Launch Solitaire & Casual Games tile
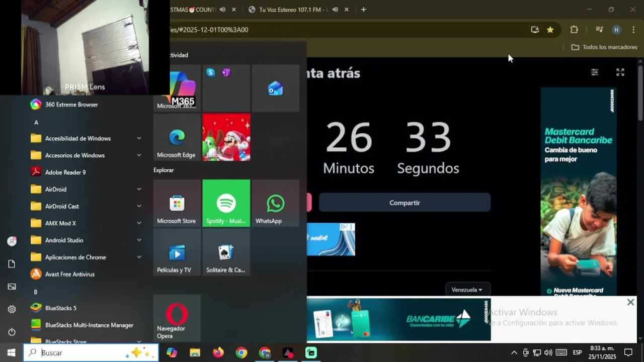The height and width of the screenshot is (362, 644). point(226,252)
